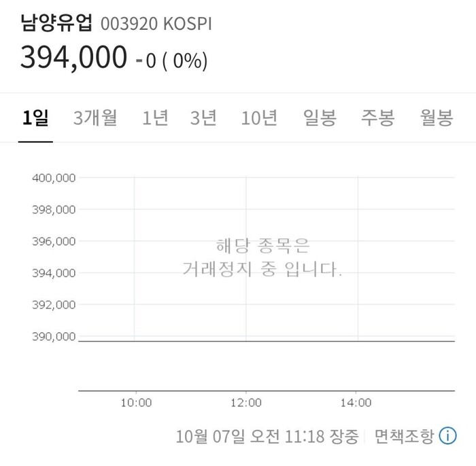Open the disclaimer info icon
476x466 pixels.
[447, 435]
